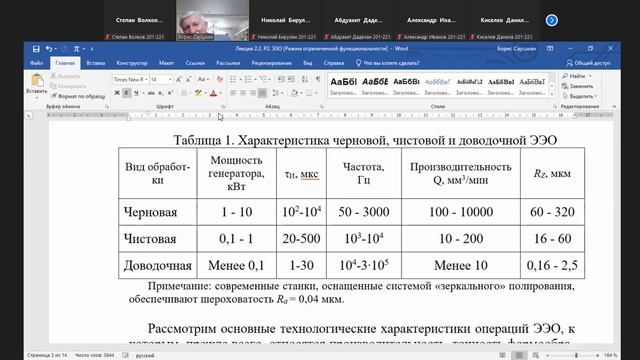Switch to the Вставка tab
The width and height of the screenshot is (640, 360).
tap(96, 63)
